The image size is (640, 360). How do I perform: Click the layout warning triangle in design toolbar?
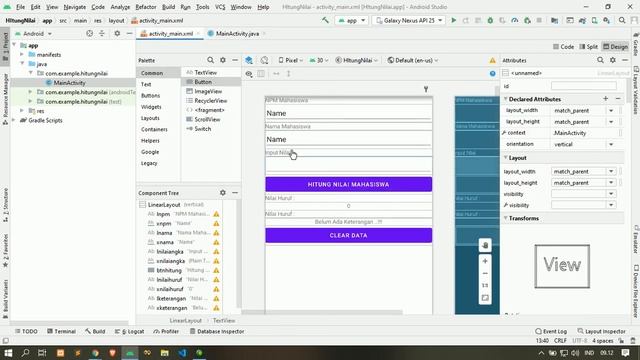(x=493, y=60)
